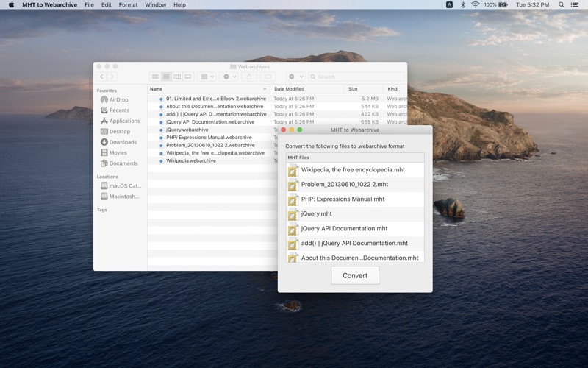This screenshot has height=368, width=588.
Task: Open Spotlight search in menu bar
Action: coord(562,5)
